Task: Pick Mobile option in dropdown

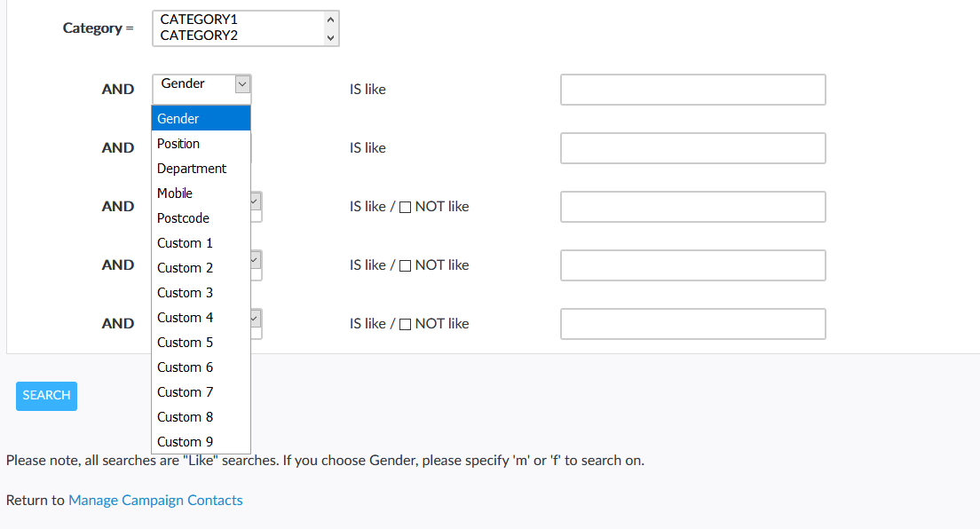Action: [175, 193]
